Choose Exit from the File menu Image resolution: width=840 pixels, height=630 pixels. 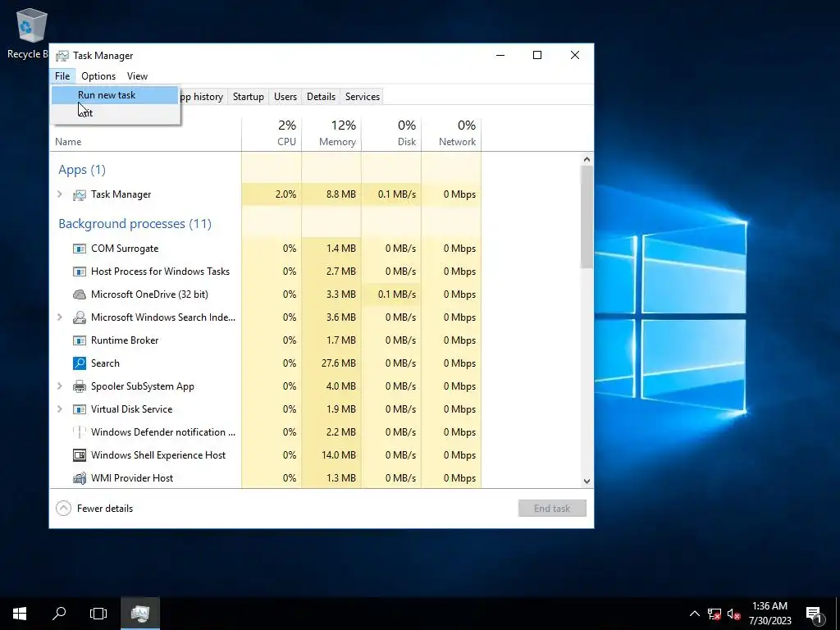(115, 113)
